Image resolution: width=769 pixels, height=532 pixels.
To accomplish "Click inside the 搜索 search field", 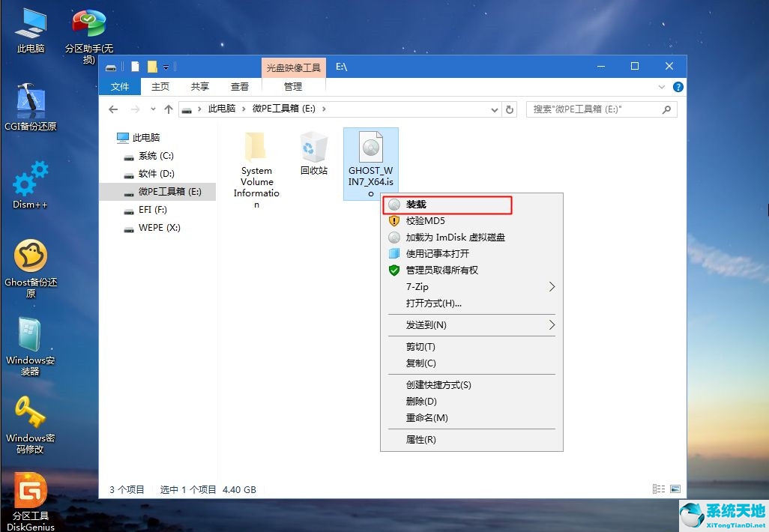I will 600,109.
